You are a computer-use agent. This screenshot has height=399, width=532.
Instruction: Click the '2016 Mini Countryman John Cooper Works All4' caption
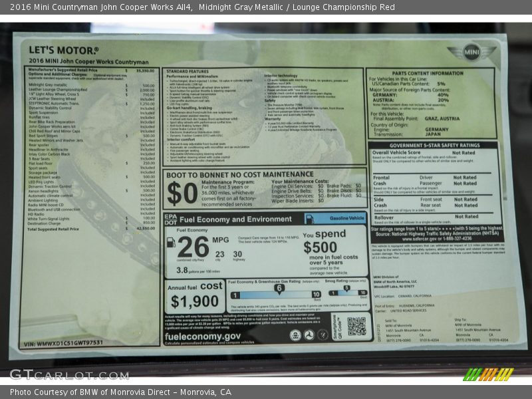(101, 7)
